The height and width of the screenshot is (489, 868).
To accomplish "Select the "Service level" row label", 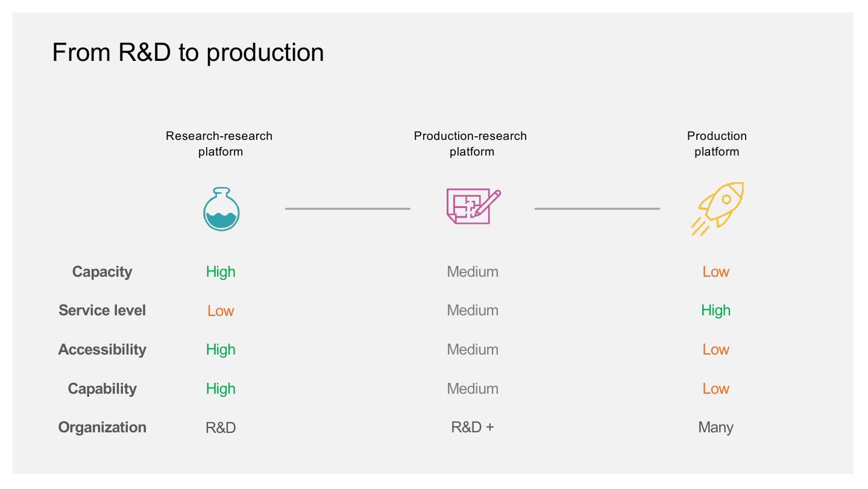I will tap(102, 311).
